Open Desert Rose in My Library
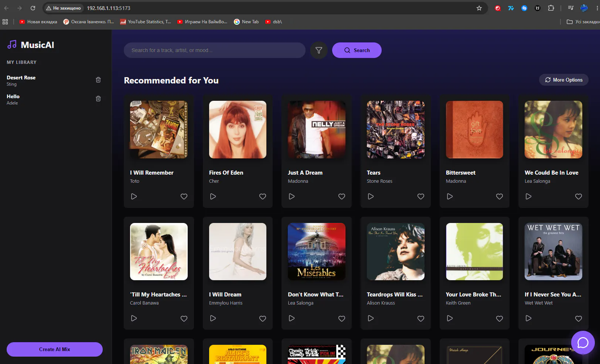The height and width of the screenshot is (364, 600). point(21,80)
